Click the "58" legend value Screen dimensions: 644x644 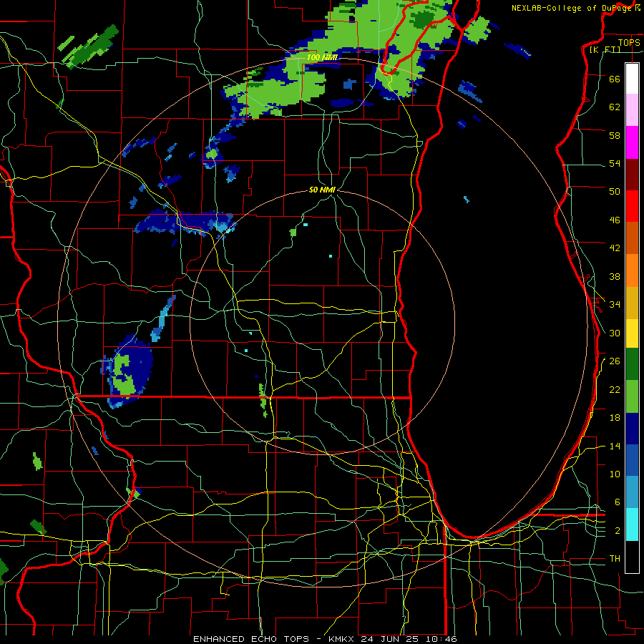tap(615, 135)
